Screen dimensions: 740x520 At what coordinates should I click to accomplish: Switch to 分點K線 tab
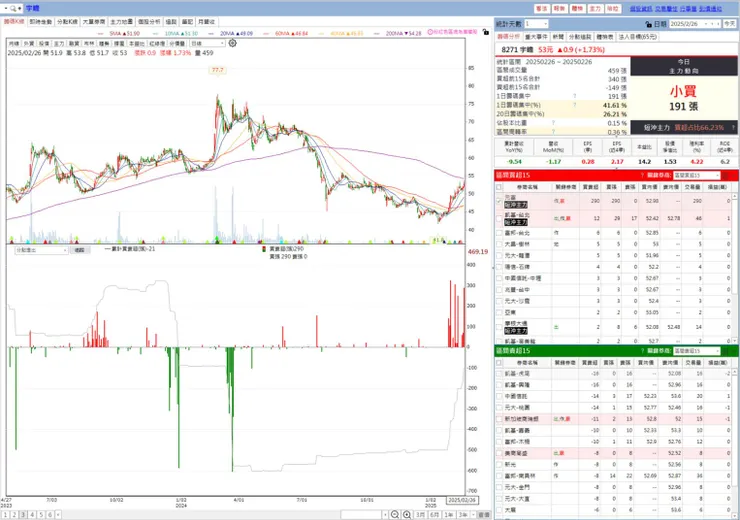(x=67, y=22)
